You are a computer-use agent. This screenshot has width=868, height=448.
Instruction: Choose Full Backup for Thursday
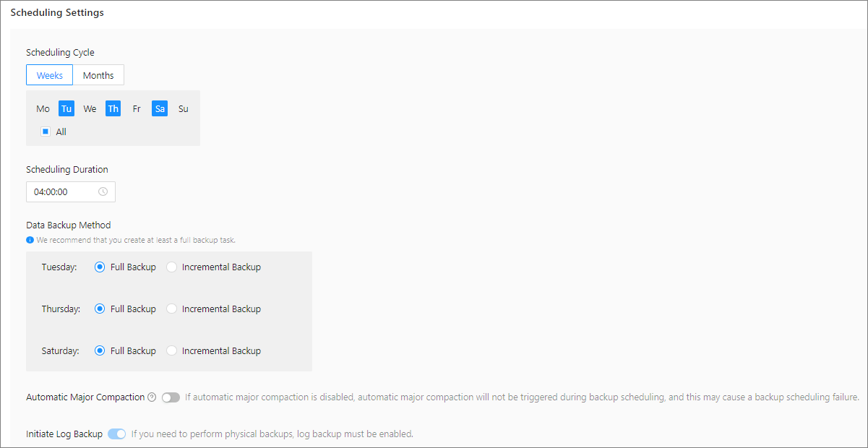pyautogui.click(x=100, y=309)
